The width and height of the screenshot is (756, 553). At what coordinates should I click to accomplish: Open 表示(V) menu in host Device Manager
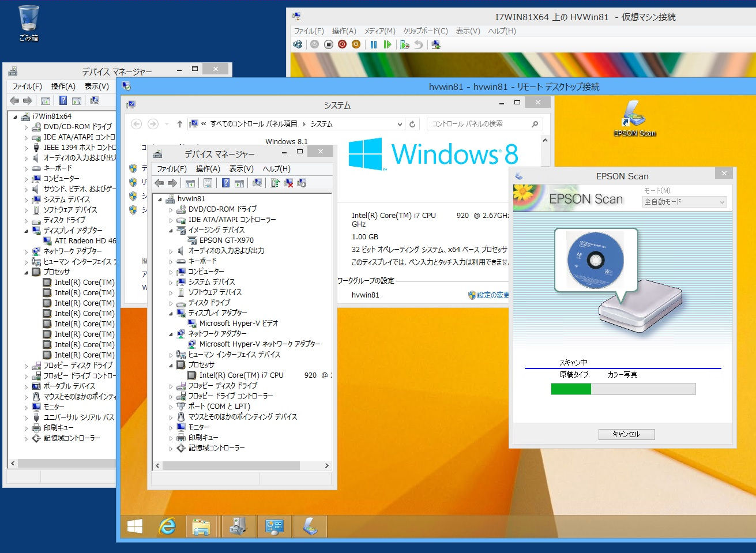click(96, 86)
